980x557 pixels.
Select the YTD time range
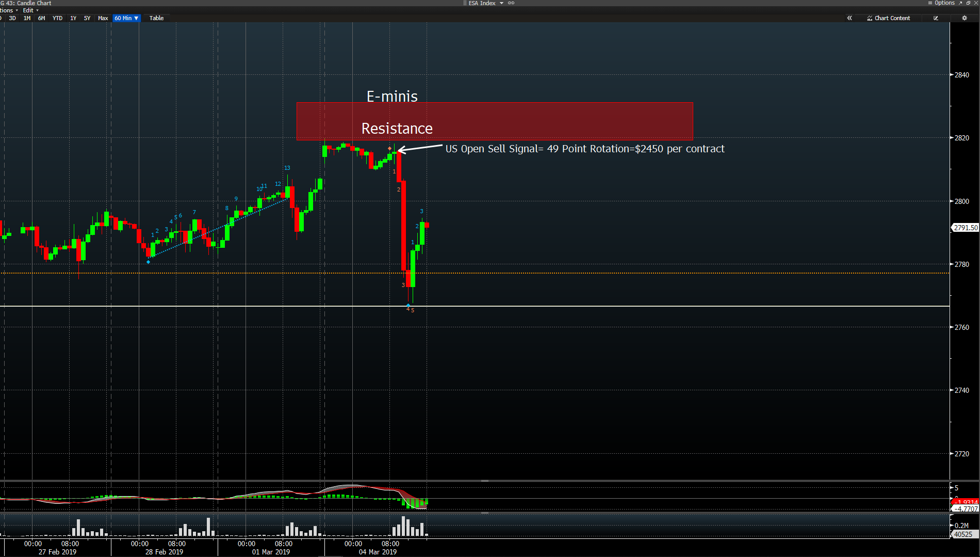tap(57, 18)
